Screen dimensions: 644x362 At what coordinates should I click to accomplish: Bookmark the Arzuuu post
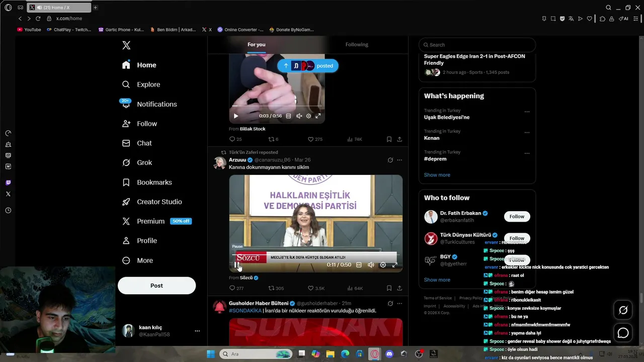point(389,288)
